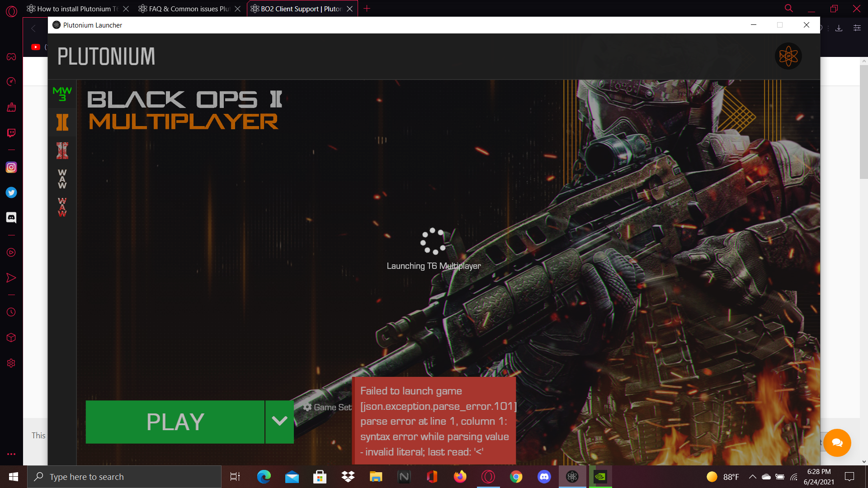
Task: Select Black Ops II Multiplayer orange icon
Action: click(62, 122)
